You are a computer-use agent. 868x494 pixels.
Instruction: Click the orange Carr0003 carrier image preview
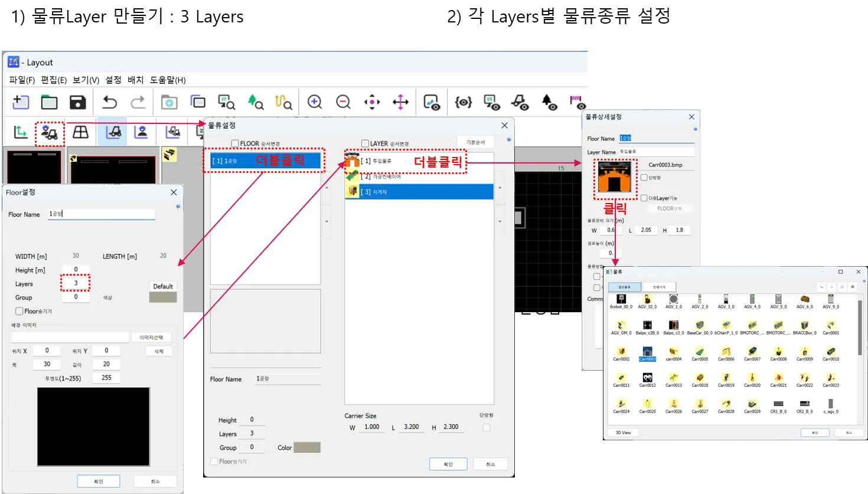[x=614, y=177]
